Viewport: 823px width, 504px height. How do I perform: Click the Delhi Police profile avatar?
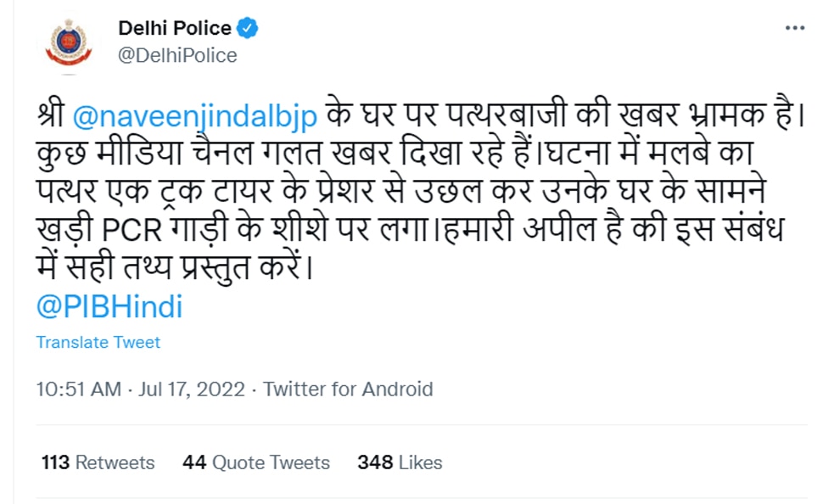(68, 44)
